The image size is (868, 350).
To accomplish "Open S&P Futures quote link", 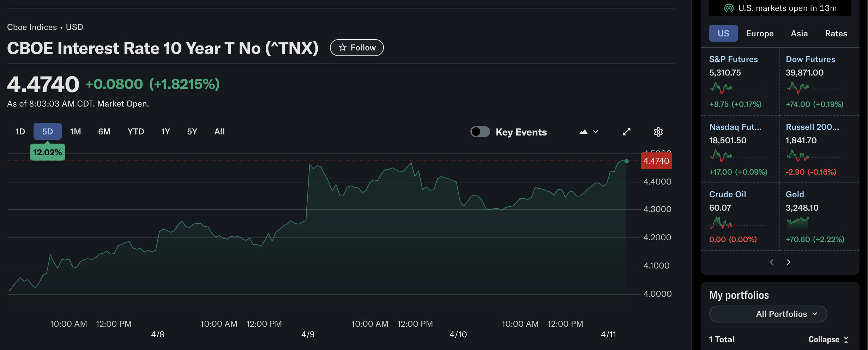I will tap(733, 59).
